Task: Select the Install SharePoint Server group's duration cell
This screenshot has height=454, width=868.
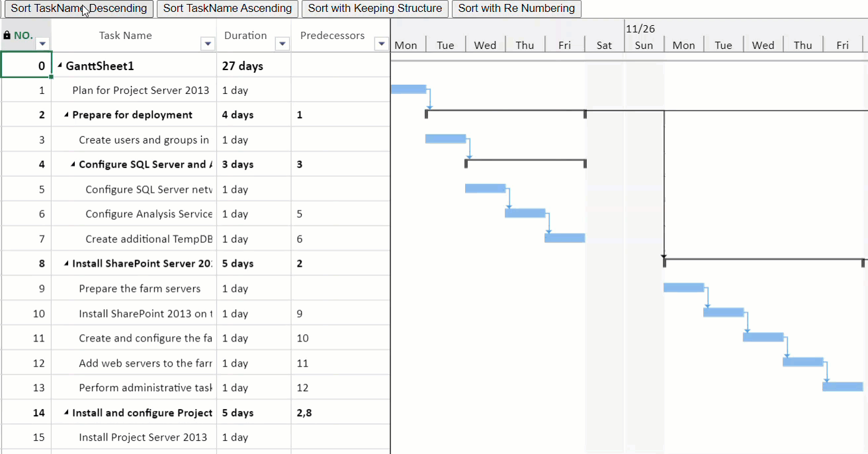Action: pyautogui.click(x=254, y=264)
